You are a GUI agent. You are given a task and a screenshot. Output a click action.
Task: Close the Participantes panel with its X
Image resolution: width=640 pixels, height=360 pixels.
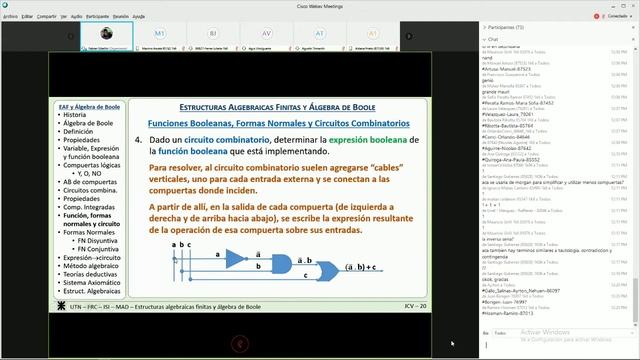633,27
